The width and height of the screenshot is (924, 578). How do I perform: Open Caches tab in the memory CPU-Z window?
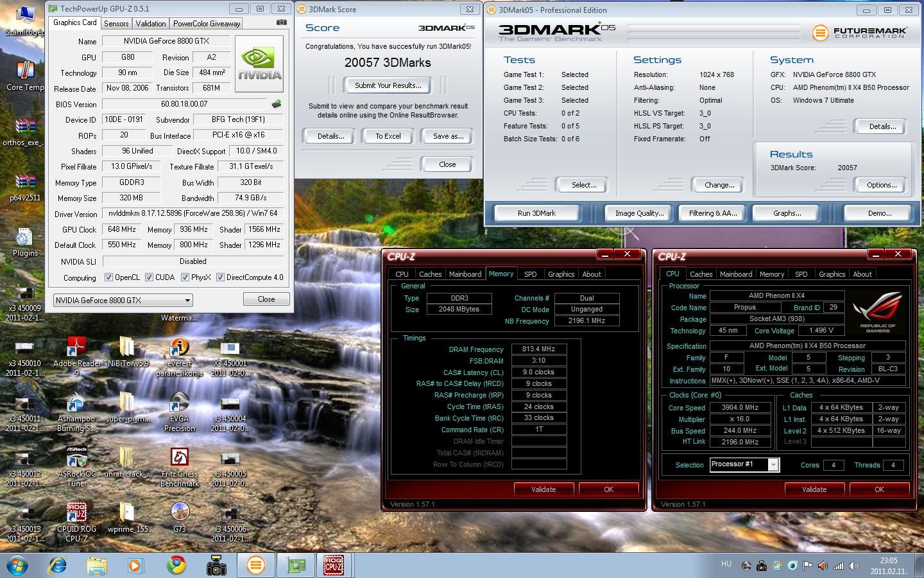click(x=430, y=274)
